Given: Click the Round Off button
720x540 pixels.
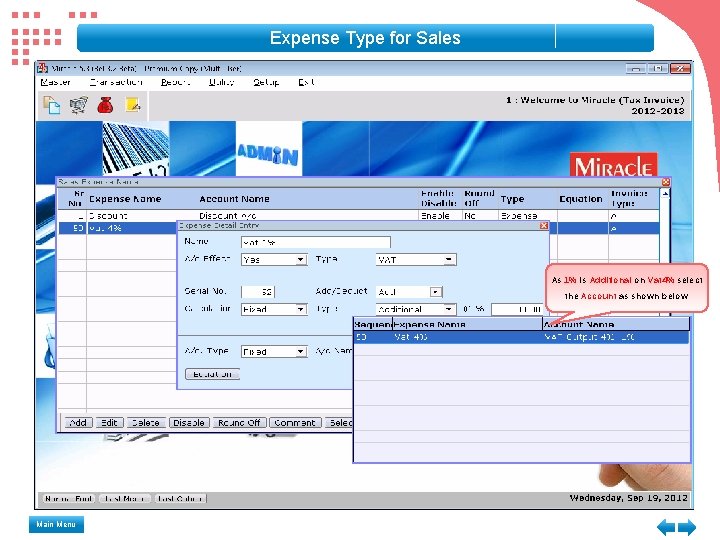Looking at the screenshot, I should click(239, 422).
